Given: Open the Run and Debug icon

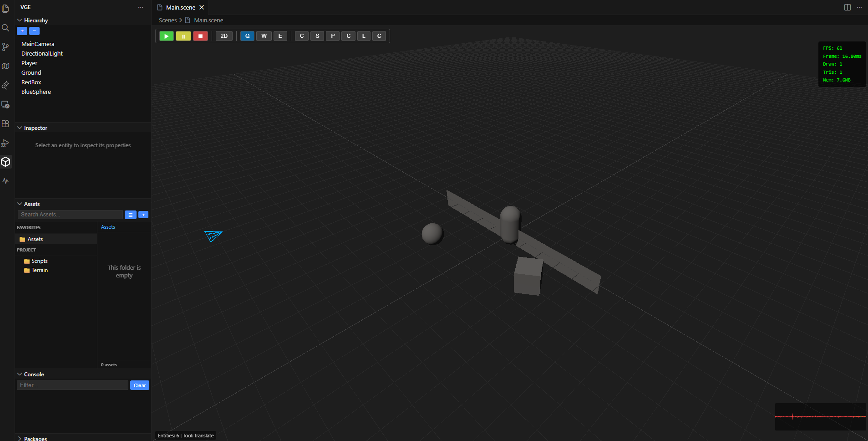Looking at the screenshot, I should [x=5, y=143].
